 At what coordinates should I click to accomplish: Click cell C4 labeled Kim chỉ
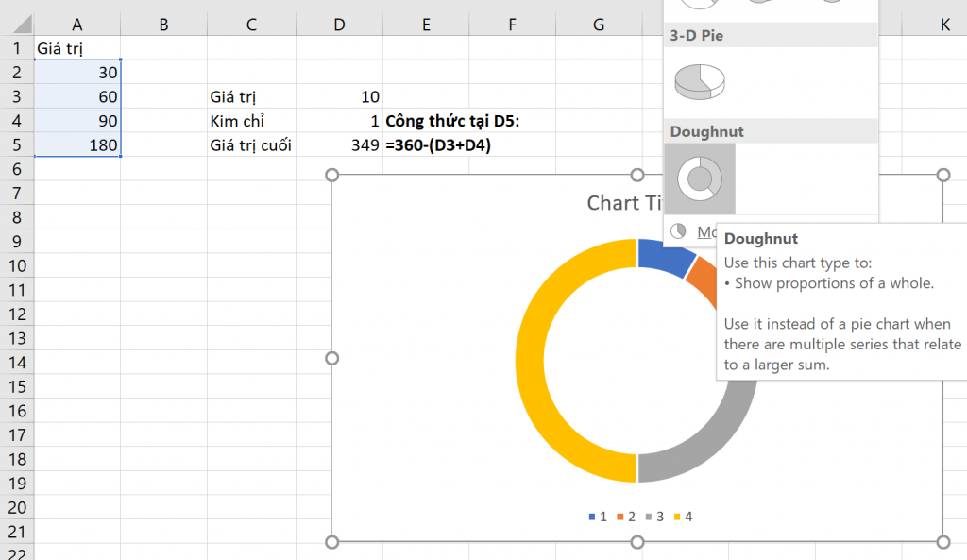click(251, 121)
